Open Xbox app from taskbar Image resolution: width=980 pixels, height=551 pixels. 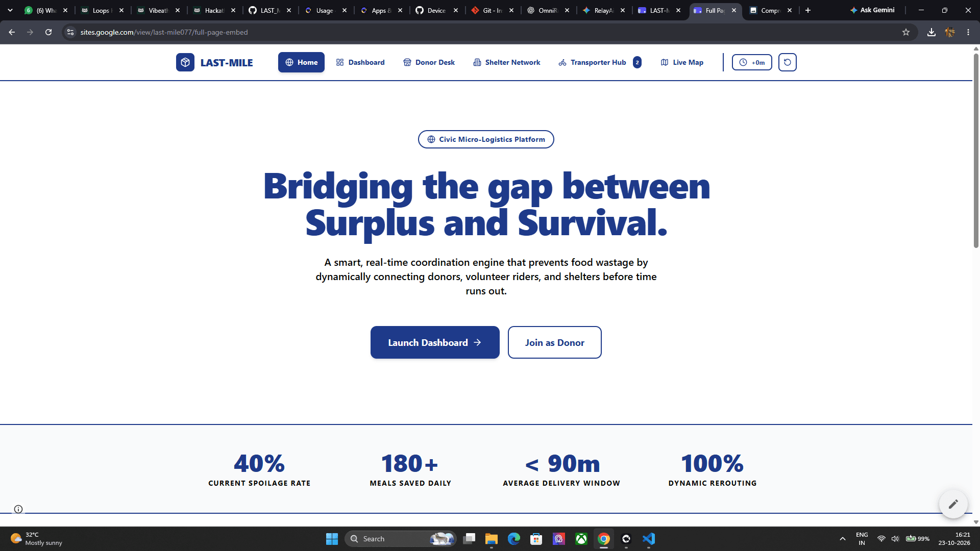point(581,539)
